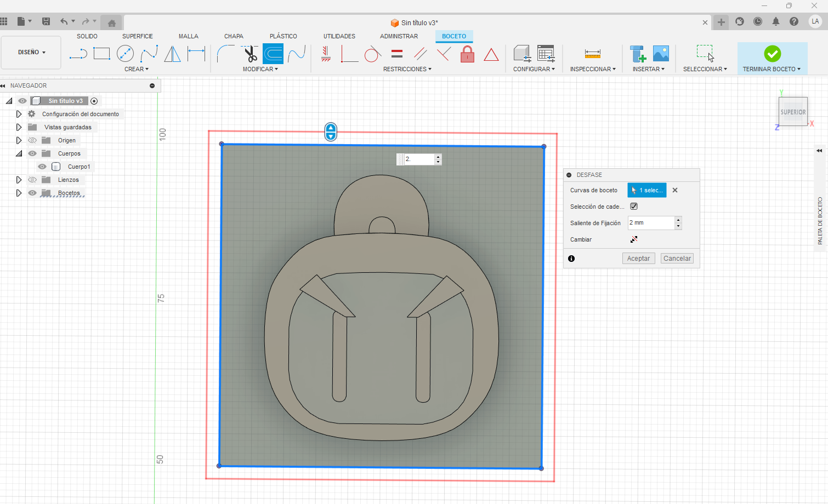Screen dimensions: 828x504
Task: Click Insert derive component icon
Action: coord(637,54)
